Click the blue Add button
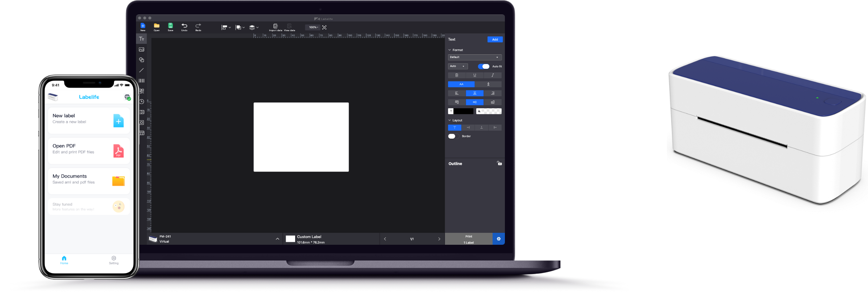 pos(495,39)
